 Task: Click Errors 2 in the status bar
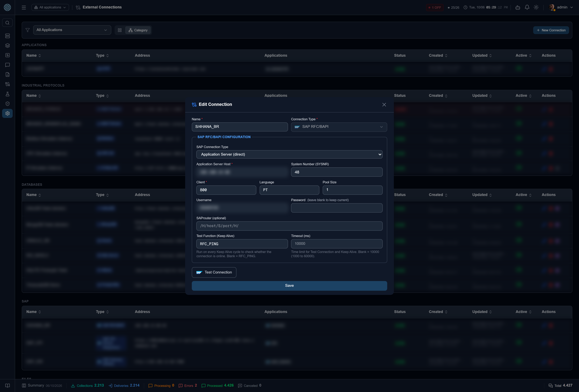coord(188,386)
